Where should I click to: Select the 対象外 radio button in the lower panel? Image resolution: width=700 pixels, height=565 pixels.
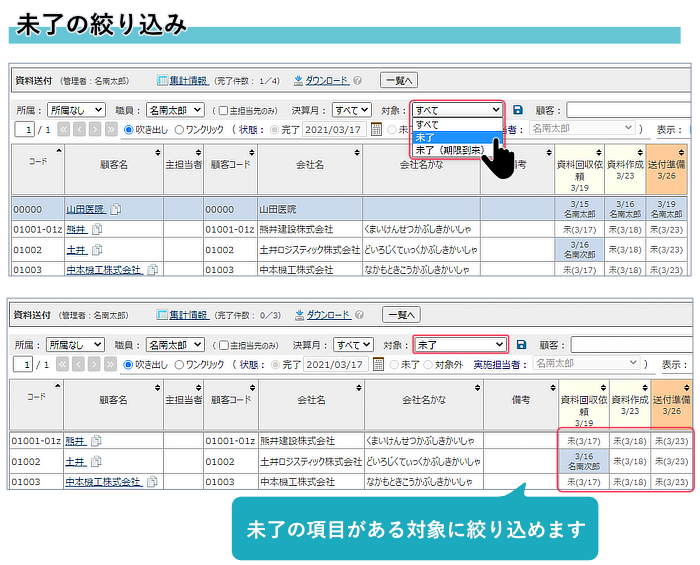430,364
